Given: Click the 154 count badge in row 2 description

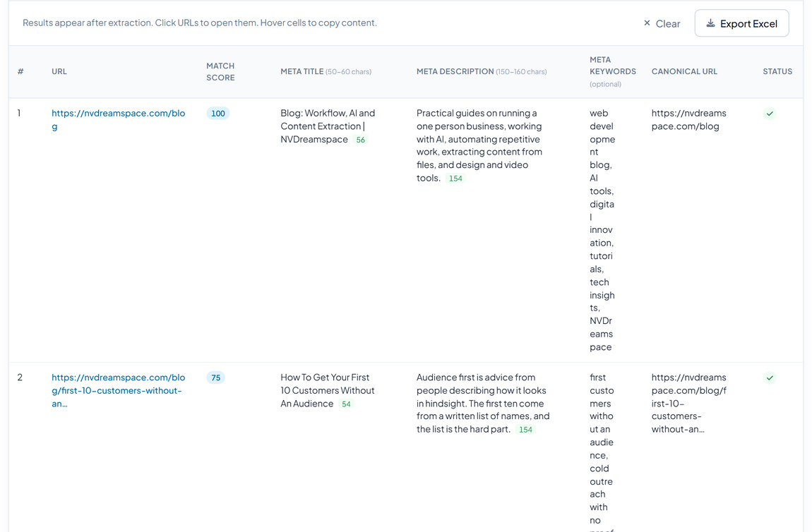Looking at the screenshot, I should click(525, 430).
